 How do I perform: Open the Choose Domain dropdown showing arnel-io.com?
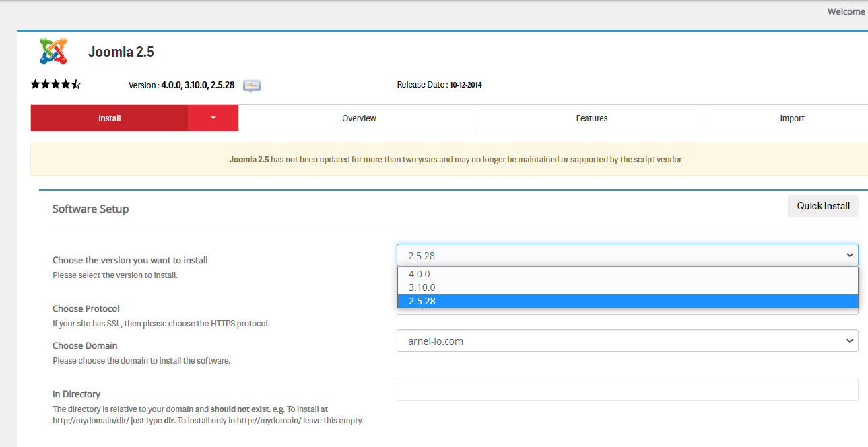tap(627, 341)
